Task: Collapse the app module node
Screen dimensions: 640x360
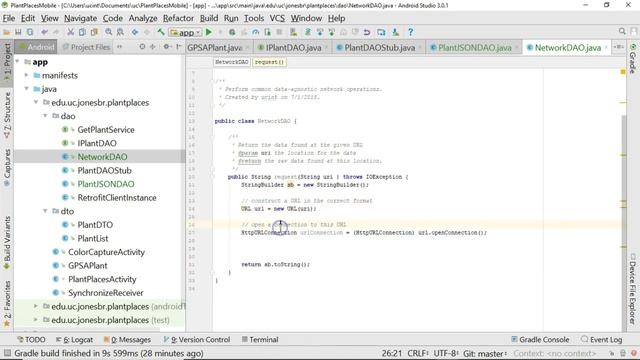Action: tap(18, 62)
